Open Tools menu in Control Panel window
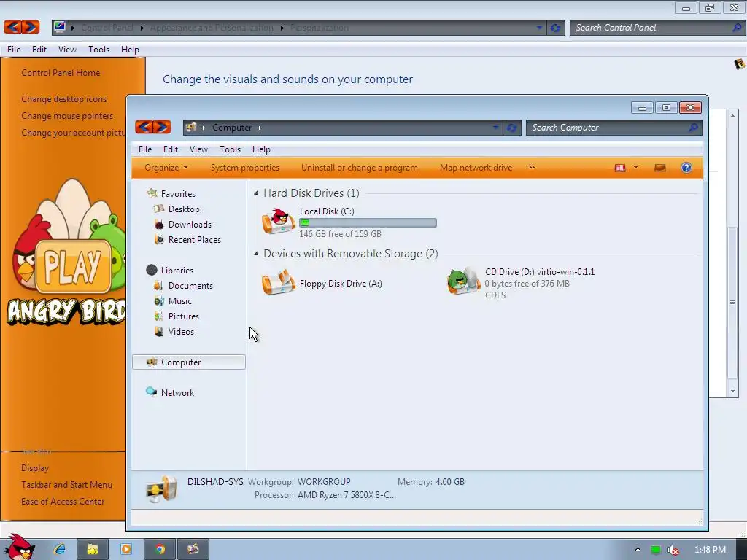 pyautogui.click(x=98, y=50)
